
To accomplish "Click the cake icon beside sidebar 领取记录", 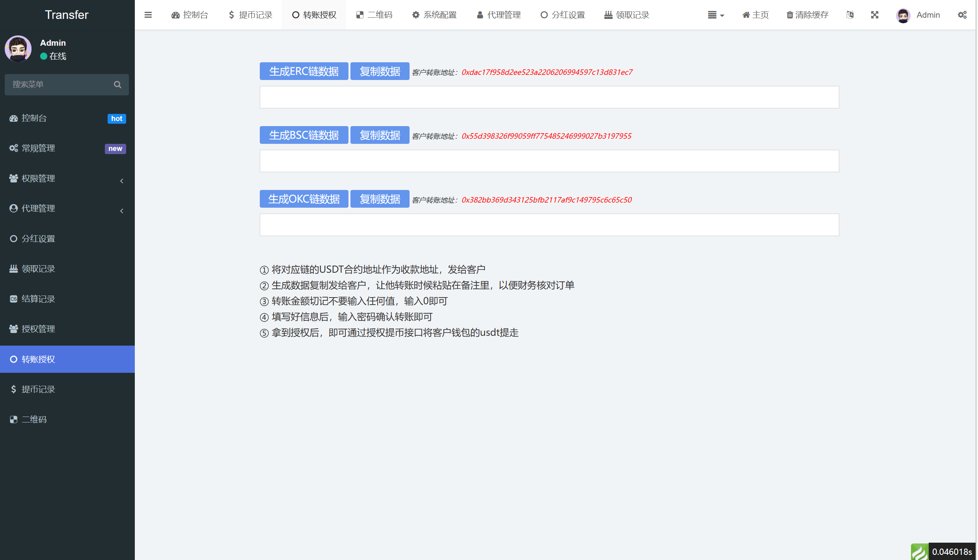I will tap(13, 269).
